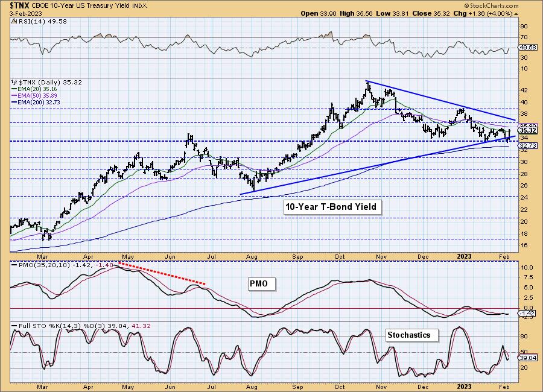
Task: Click the $TNX ticker symbol in header
Action: pos(21,5)
